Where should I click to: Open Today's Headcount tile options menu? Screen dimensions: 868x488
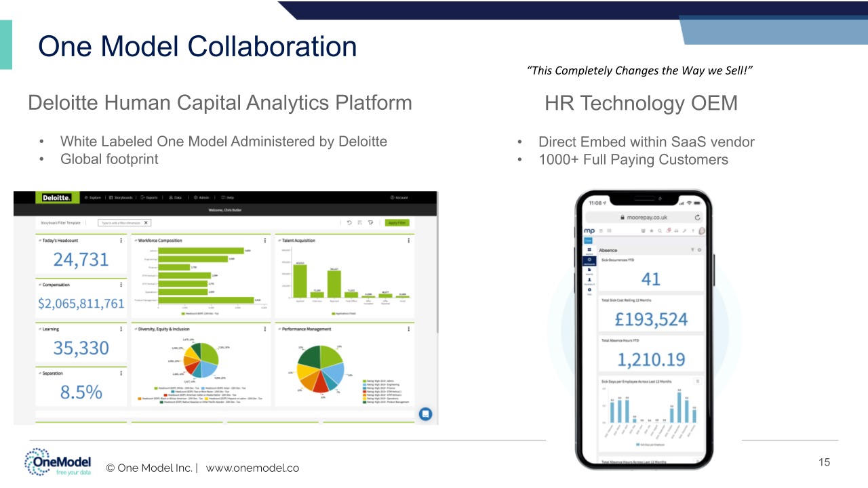pos(121,240)
